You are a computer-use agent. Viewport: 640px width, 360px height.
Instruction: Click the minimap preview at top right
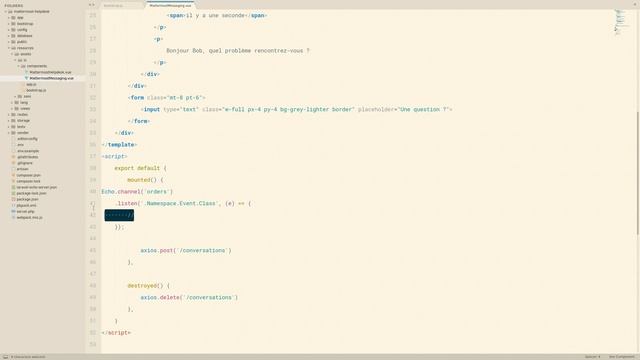tap(621, 22)
